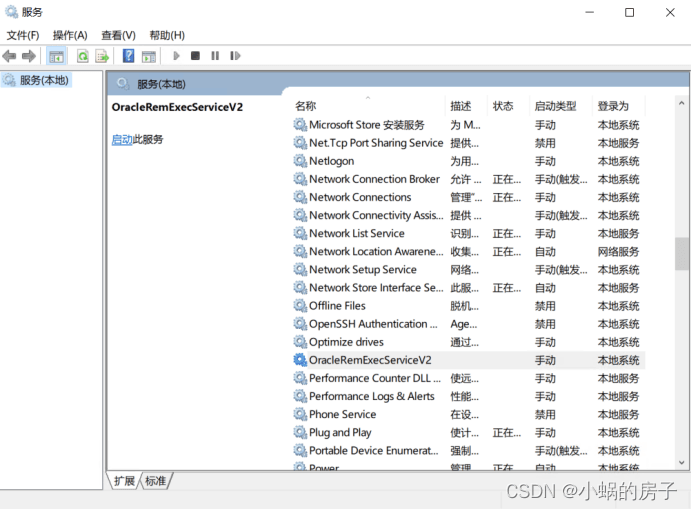Select the Network Setup Service row
692x510 pixels.
[x=468, y=270]
